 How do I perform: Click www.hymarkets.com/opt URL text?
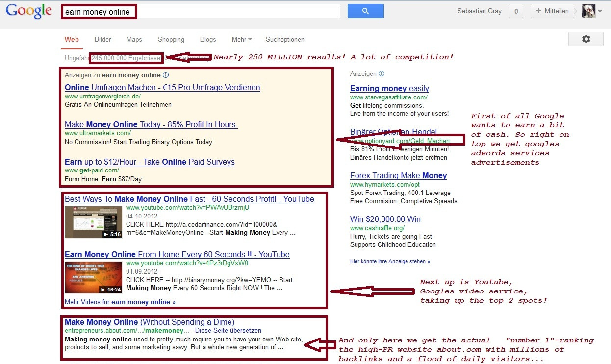point(385,184)
